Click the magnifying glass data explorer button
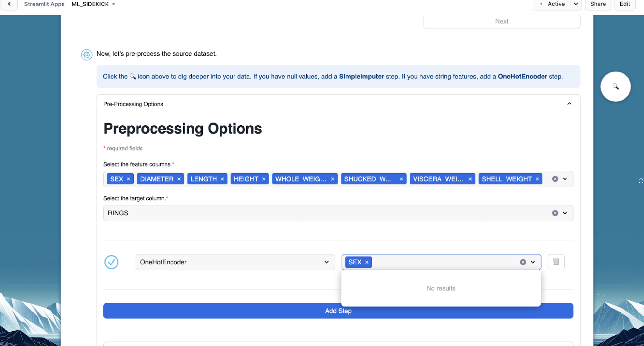 615,87
